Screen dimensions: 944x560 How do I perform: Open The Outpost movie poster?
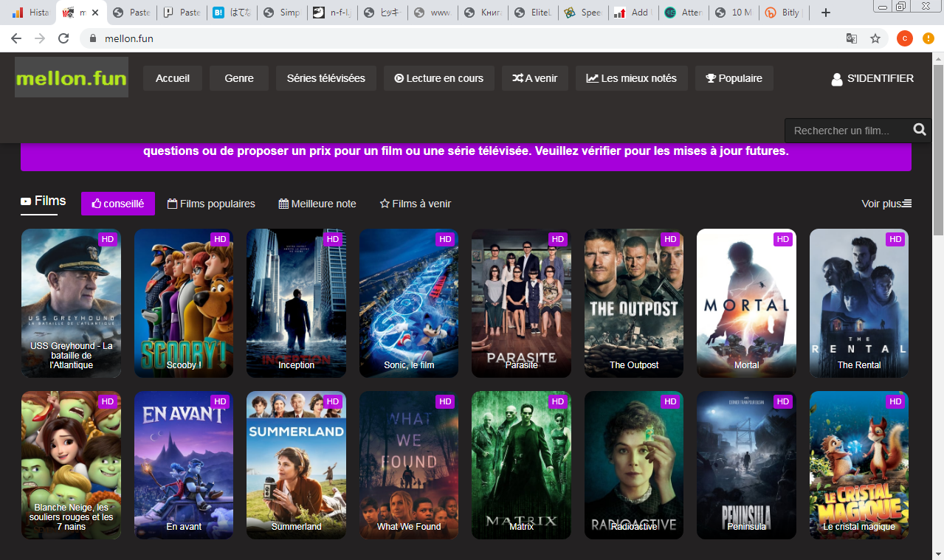tap(634, 303)
